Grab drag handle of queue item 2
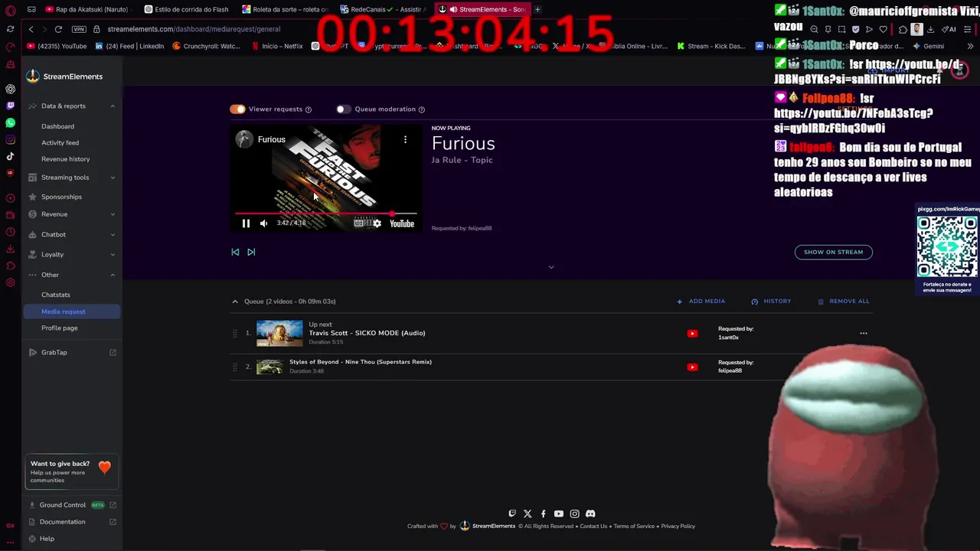The height and width of the screenshot is (551, 980). click(235, 367)
